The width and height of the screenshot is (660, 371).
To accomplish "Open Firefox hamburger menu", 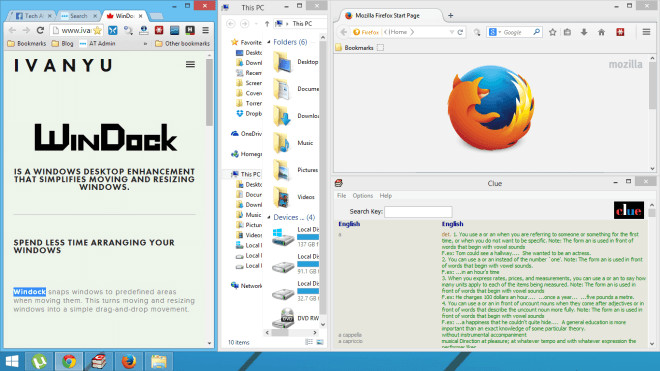I will pos(646,32).
